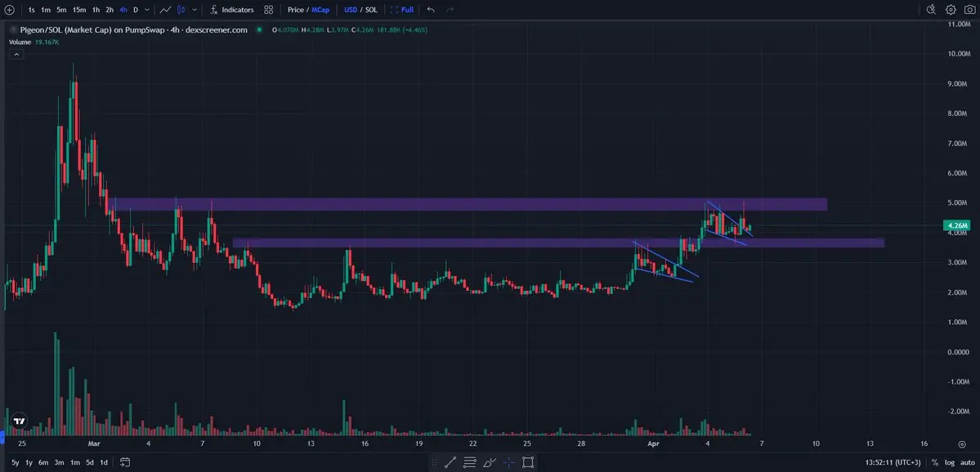Open the quick search lightning icon
980x472 pixels.
click(931, 9)
